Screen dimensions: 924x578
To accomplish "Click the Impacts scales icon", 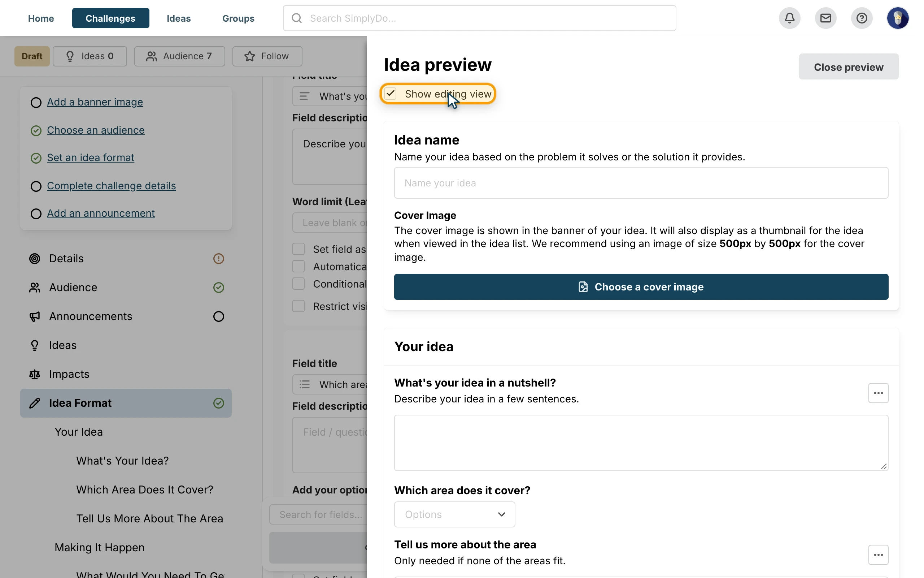I will click(35, 374).
